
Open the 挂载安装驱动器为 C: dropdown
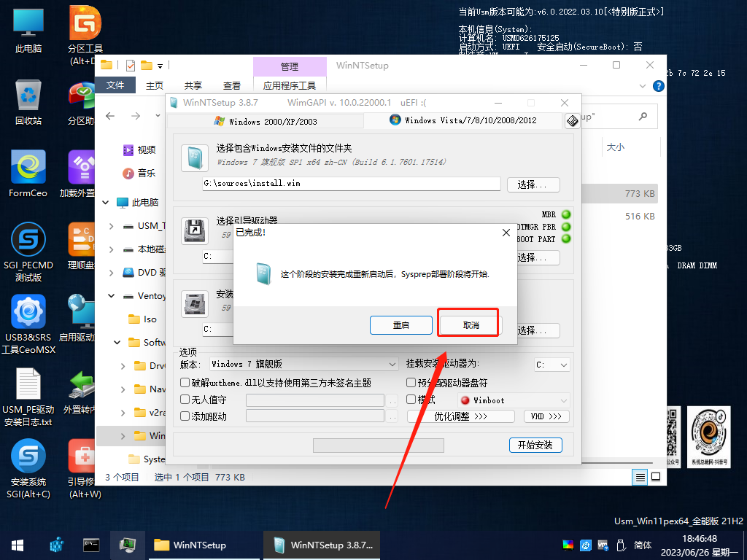point(551,365)
